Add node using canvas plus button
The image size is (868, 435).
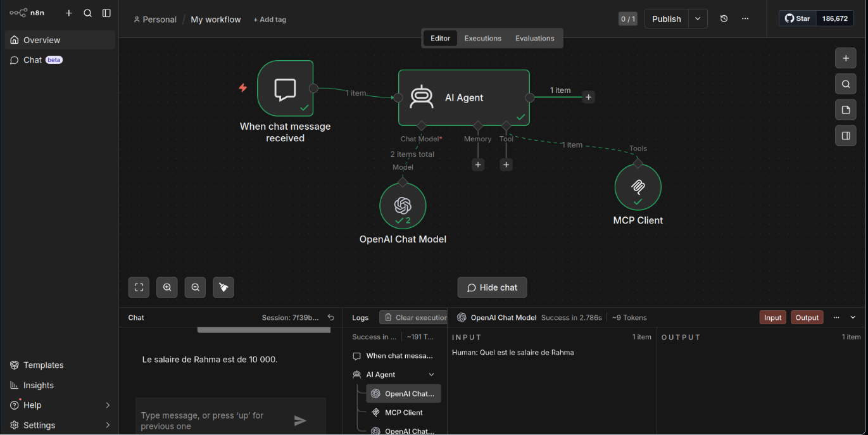coord(845,58)
